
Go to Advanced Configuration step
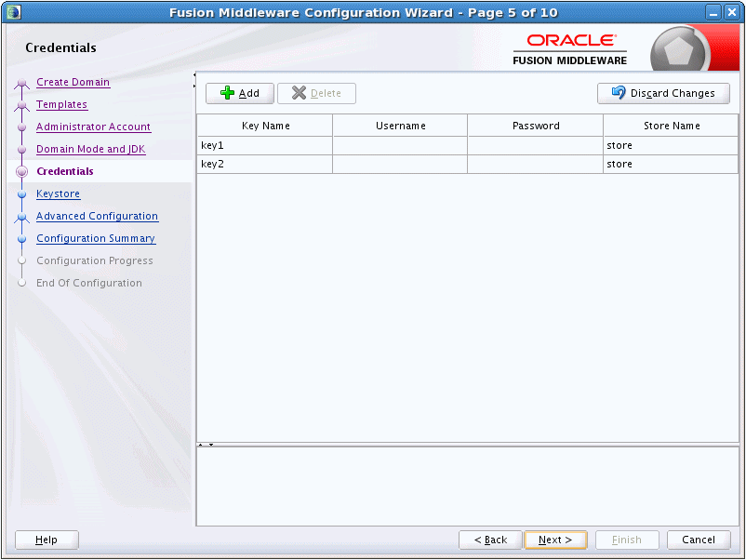(97, 216)
